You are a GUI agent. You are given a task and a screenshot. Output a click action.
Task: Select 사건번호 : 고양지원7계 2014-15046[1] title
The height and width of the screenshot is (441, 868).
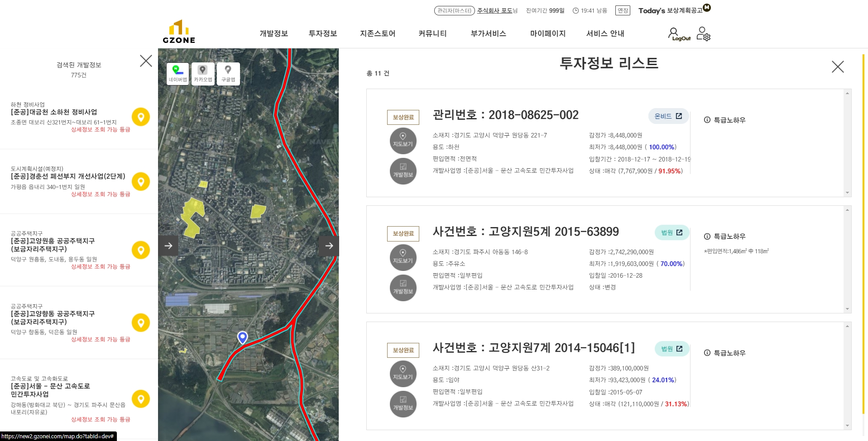(533, 348)
